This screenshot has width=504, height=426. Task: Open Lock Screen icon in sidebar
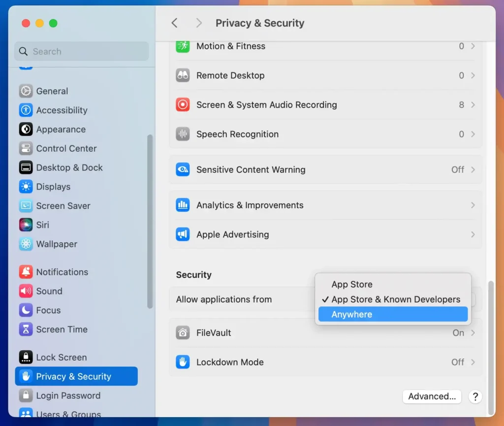point(26,357)
